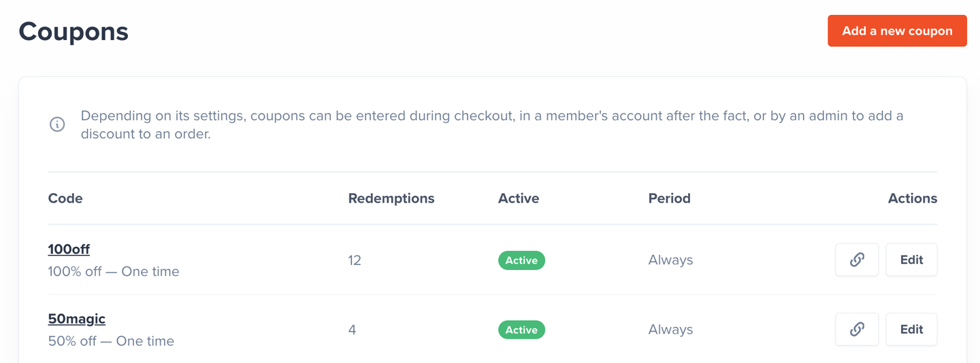Open the 50magic coupon code link
This screenshot has height=363, width=980.
pos(77,319)
